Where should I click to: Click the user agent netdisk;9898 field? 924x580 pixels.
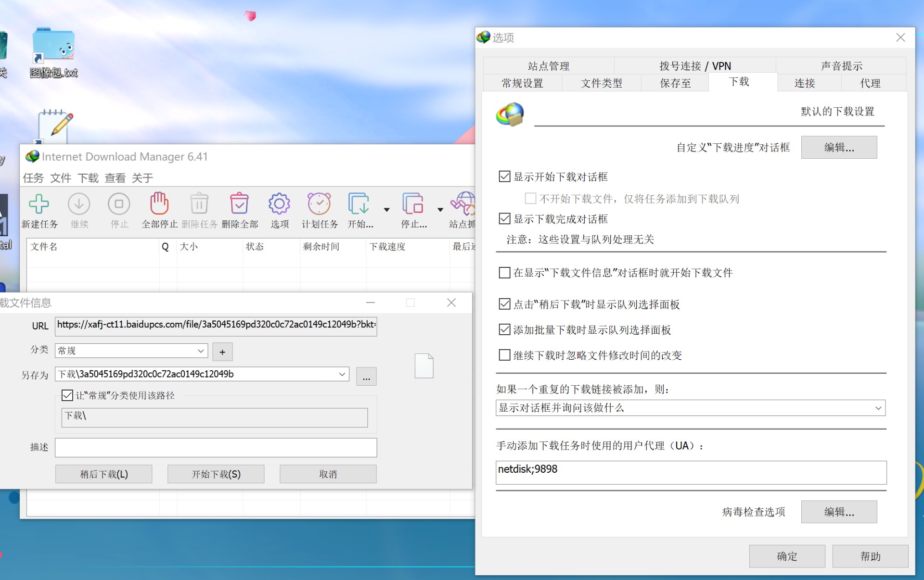[x=691, y=472]
